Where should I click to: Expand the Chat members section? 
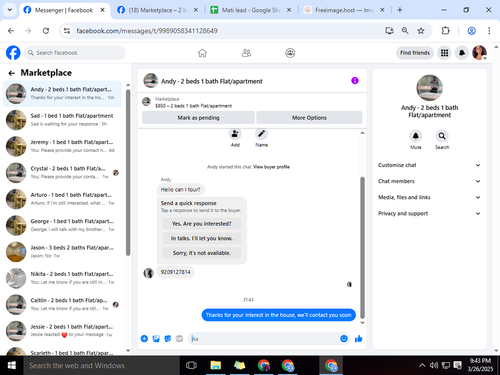pyautogui.click(x=429, y=181)
